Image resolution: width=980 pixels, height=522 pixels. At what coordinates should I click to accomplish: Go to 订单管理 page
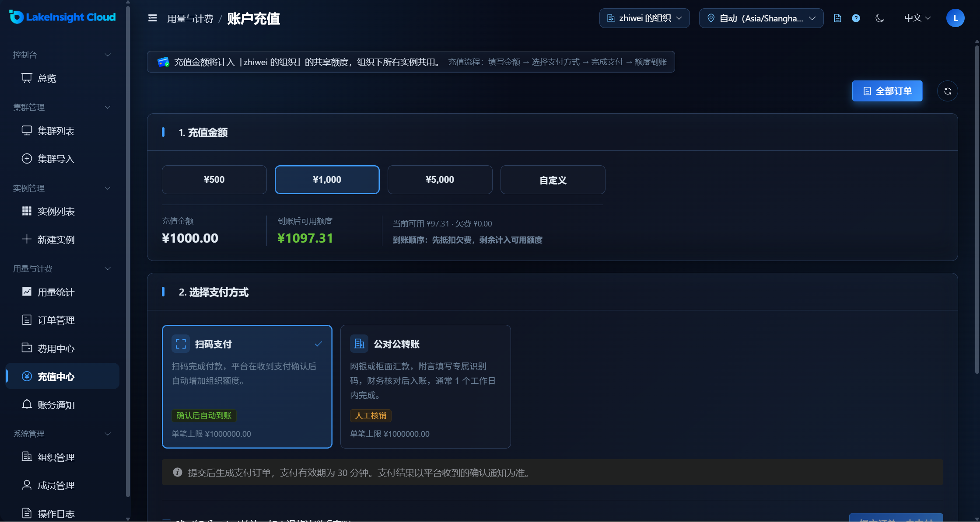click(63, 320)
